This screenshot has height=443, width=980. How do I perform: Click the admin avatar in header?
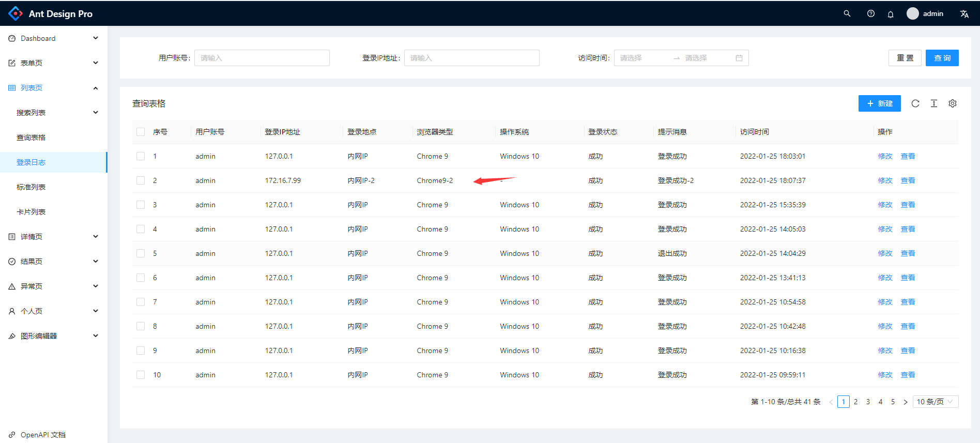pyautogui.click(x=913, y=13)
